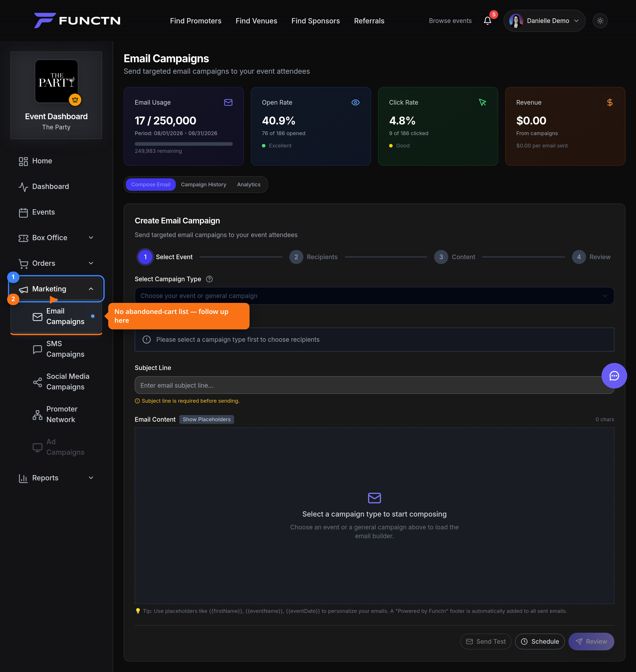Open the notifications bell
The image size is (636, 672).
(488, 21)
